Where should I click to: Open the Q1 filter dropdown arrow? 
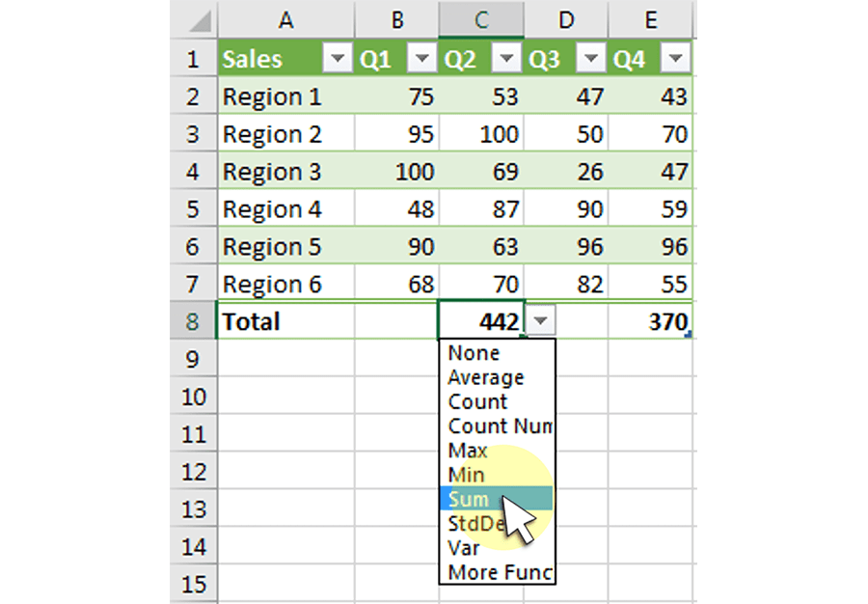(x=421, y=58)
